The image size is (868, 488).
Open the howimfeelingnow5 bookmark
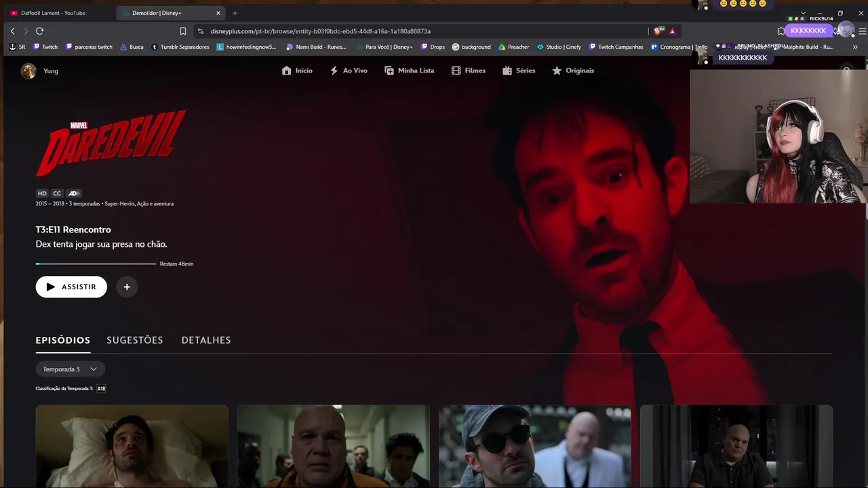click(x=247, y=47)
